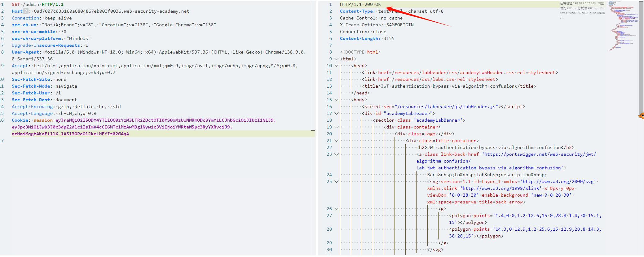Screen dimensions: 644x257
Task: Click the Host header value web-security-academy.net
Action: point(112,11)
